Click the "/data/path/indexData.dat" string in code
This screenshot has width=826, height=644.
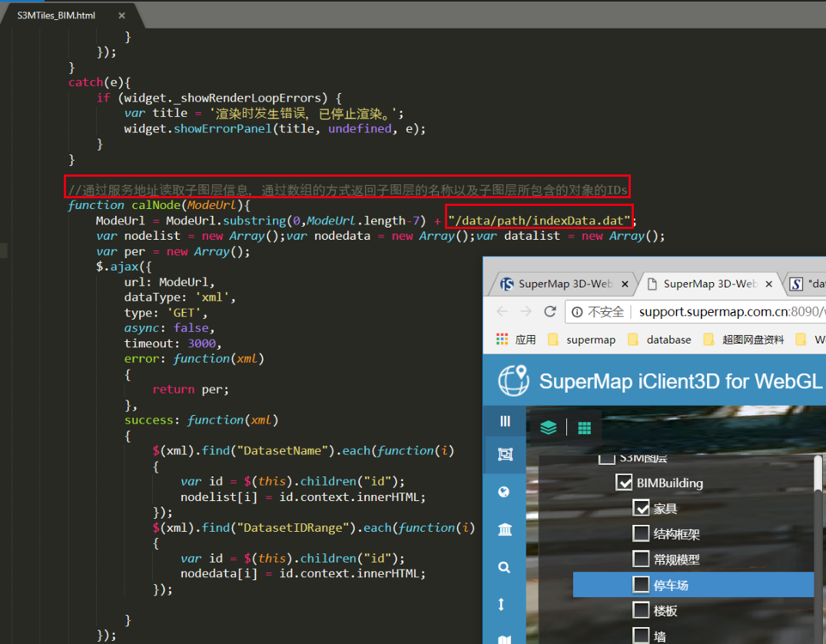[x=539, y=221]
